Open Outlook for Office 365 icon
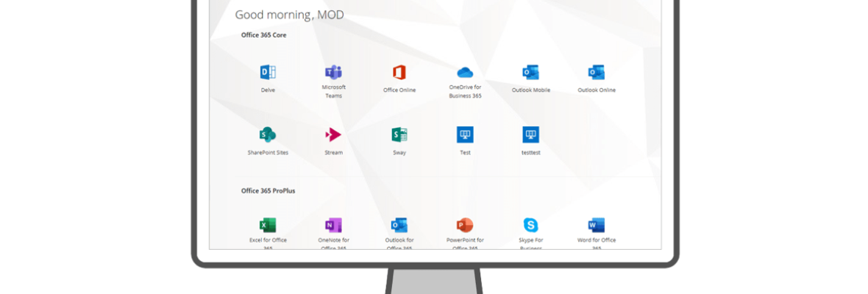The height and width of the screenshot is (294, 868). [x=399, y=225]
